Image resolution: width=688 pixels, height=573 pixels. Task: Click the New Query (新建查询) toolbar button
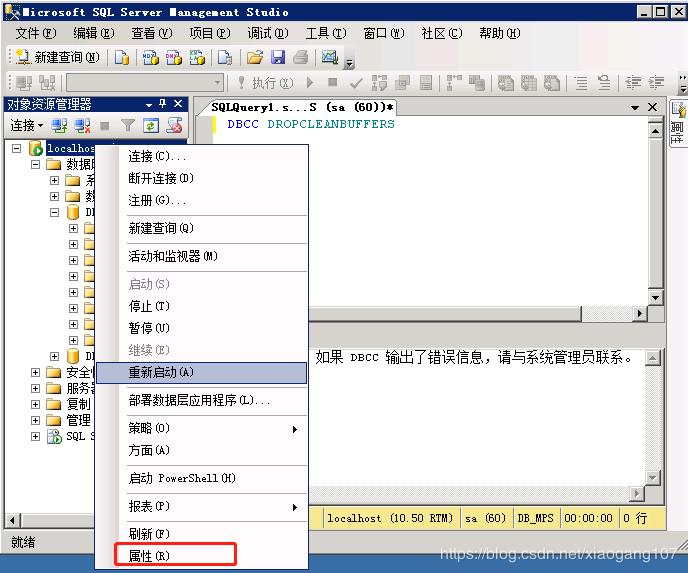(57, 57)
